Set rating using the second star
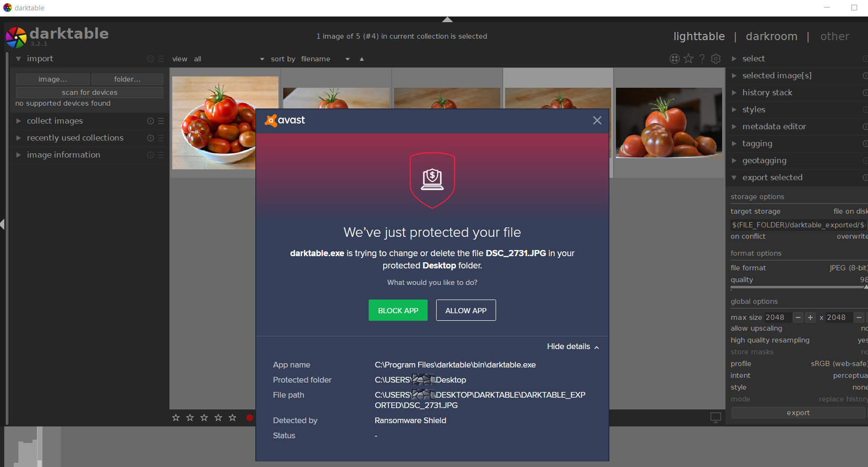 pyautogui.click(x=190, y=417)
